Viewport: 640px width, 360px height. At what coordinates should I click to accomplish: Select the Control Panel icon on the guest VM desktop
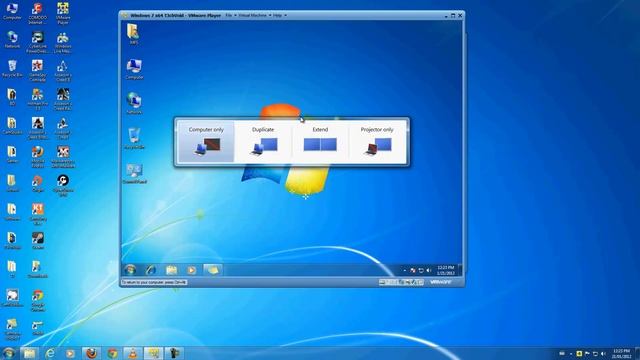[x=134, y=173]
